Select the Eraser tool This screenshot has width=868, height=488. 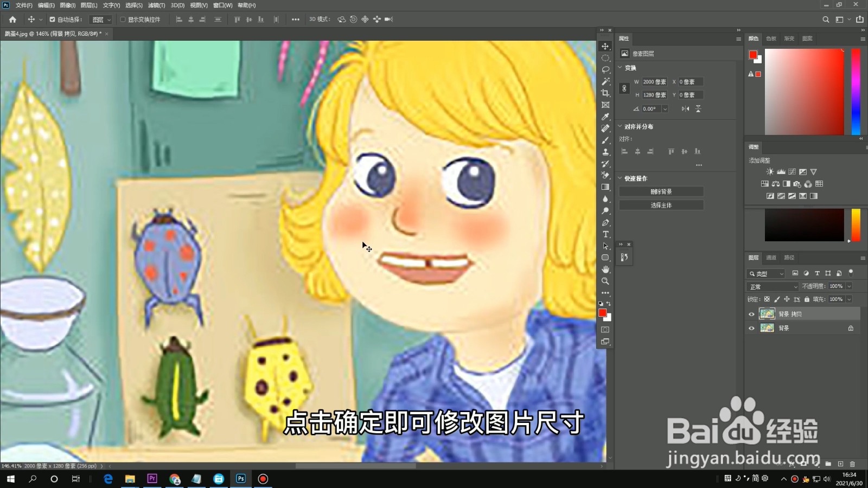click(x=605, y=175)
